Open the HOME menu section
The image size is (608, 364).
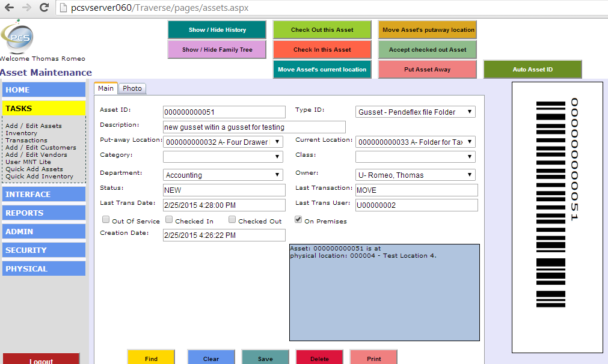pos(44,89)
